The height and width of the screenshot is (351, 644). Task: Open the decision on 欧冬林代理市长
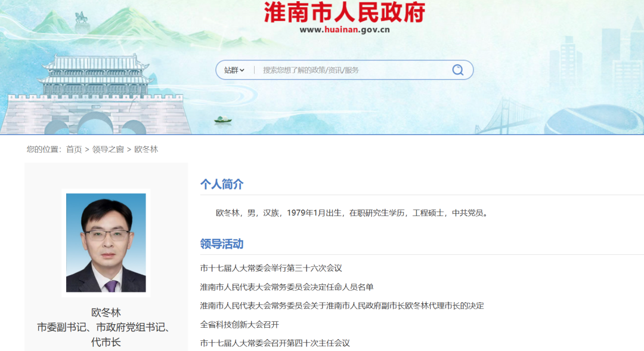342,306
